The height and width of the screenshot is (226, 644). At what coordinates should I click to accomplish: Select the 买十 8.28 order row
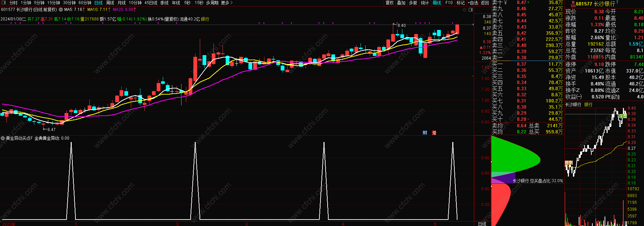tap(527, 119)
